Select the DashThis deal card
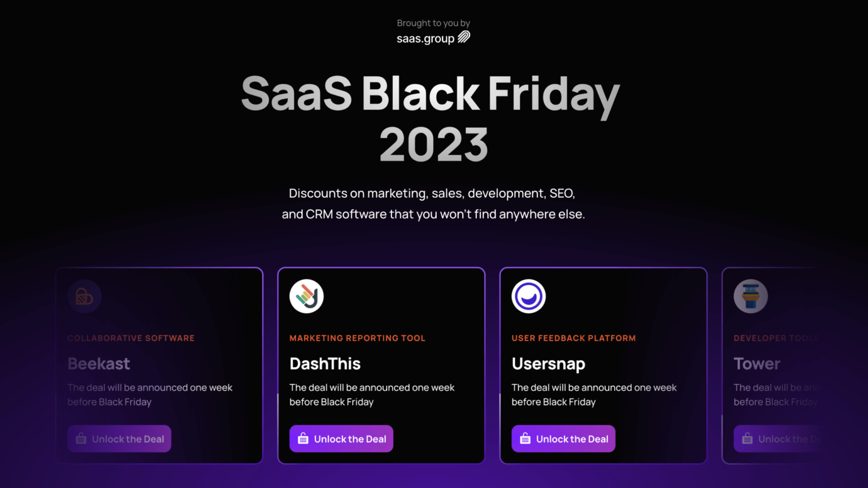The width and height of the screenshot is (868, 488). coord(381,365)
